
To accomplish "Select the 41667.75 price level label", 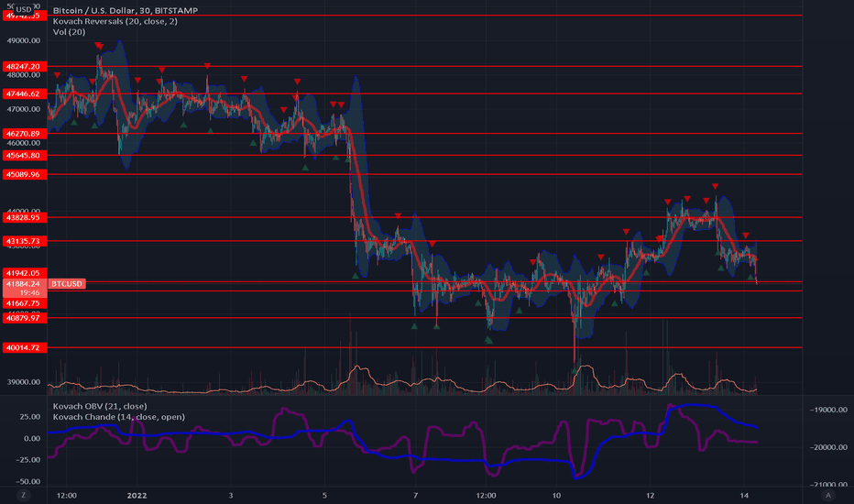I will click(x=25, y=303).
